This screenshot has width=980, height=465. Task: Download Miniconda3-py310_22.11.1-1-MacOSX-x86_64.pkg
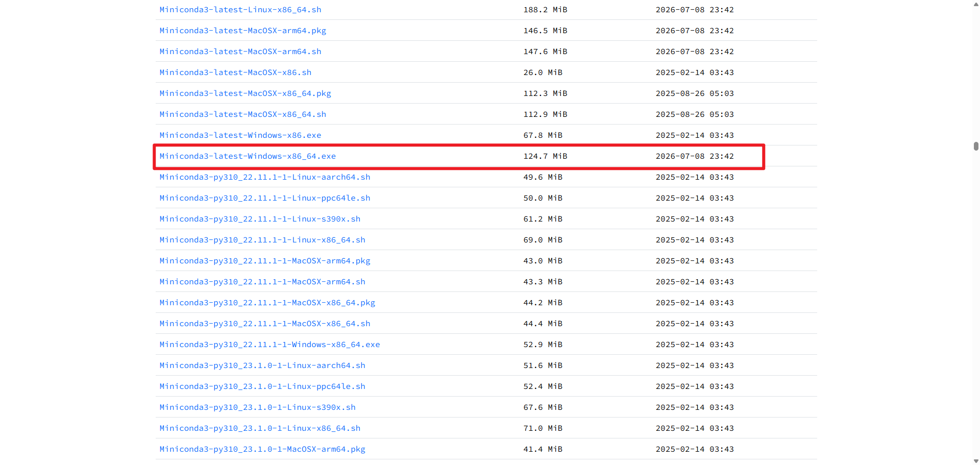click(267, 303)
